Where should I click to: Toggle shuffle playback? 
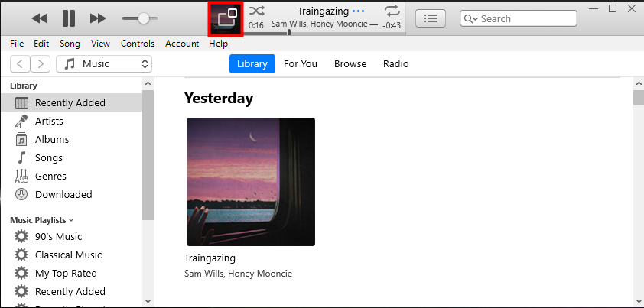pyautogui.click(x=257, y=11)
